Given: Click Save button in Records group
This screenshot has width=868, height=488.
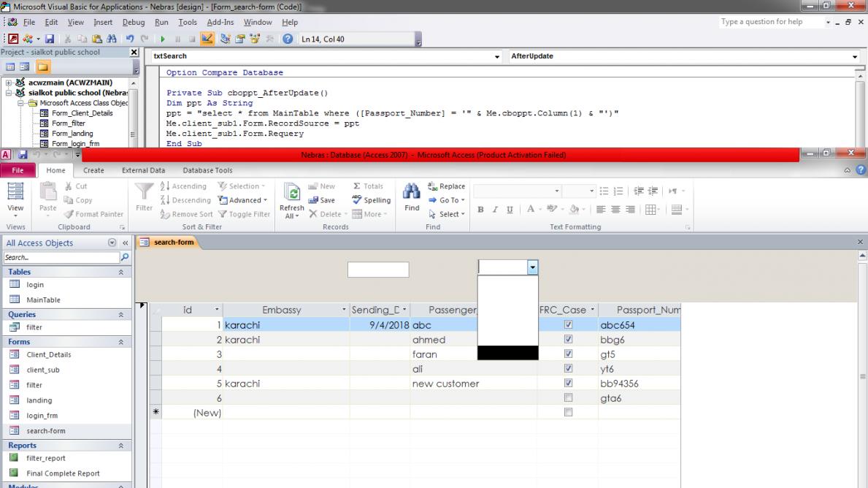Looking at the screenshot, I should [x=321, y=200].
